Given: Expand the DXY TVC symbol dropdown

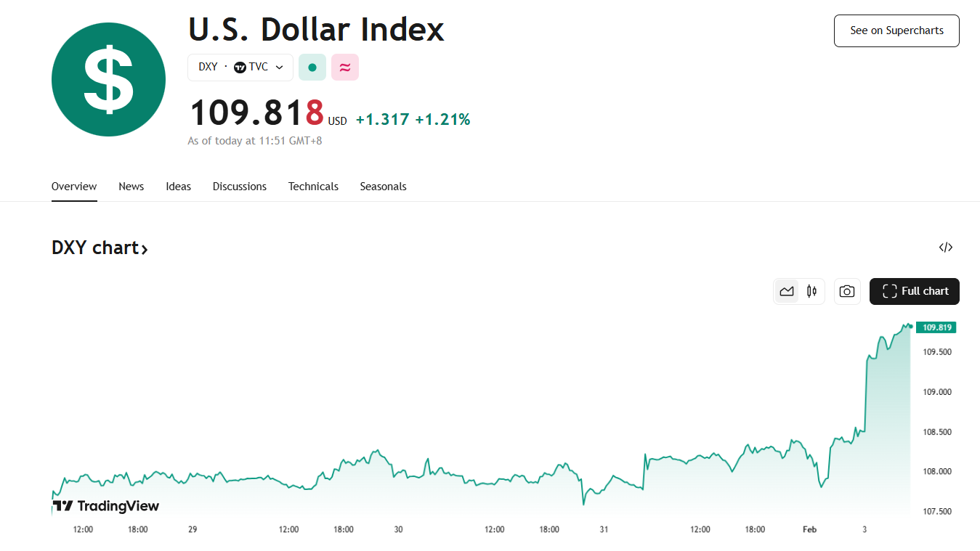Looking at the screenshot, I should [279, 68].
